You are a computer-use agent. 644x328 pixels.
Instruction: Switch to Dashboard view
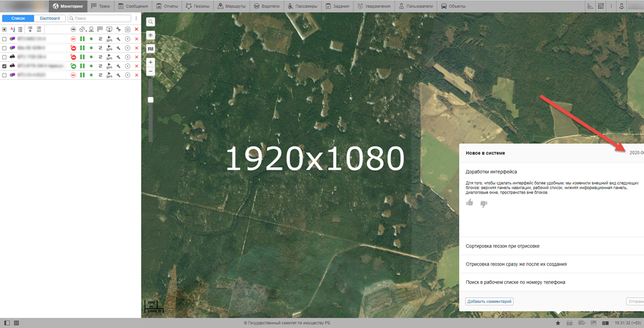[50, 19]
